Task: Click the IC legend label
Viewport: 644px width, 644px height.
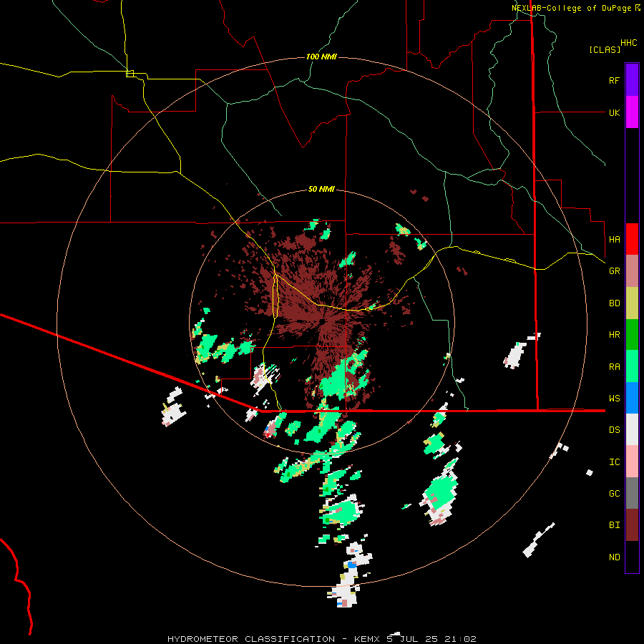Action: (x=614, y=462)
